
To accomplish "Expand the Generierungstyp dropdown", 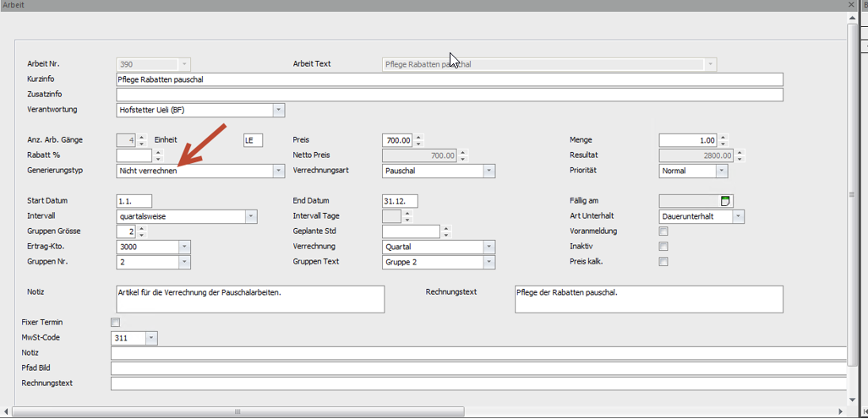I will click(x=279, y=171).
